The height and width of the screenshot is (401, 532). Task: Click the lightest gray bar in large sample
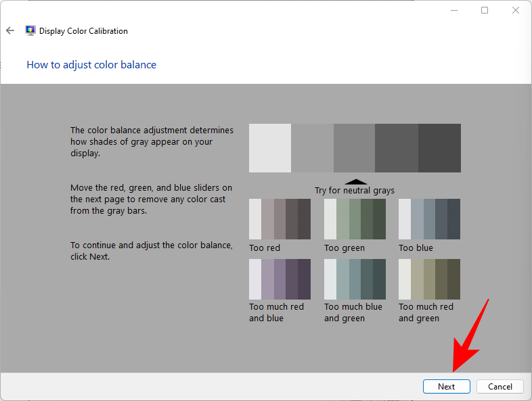269,147
